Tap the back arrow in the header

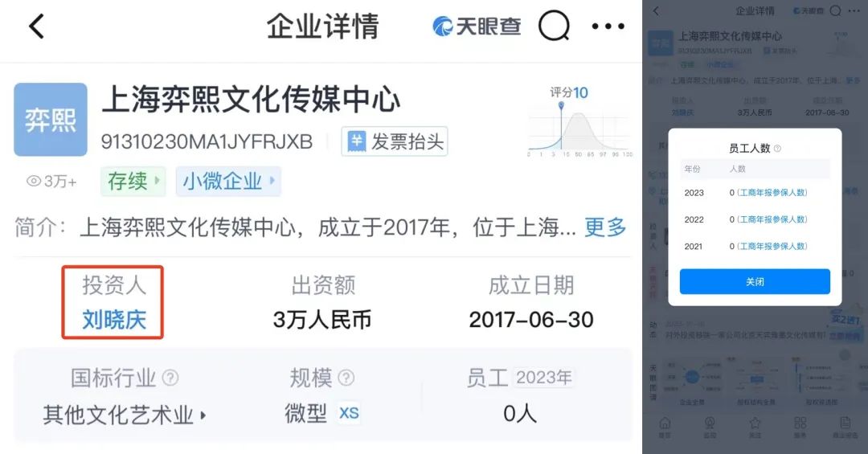(x=36, y=26)
